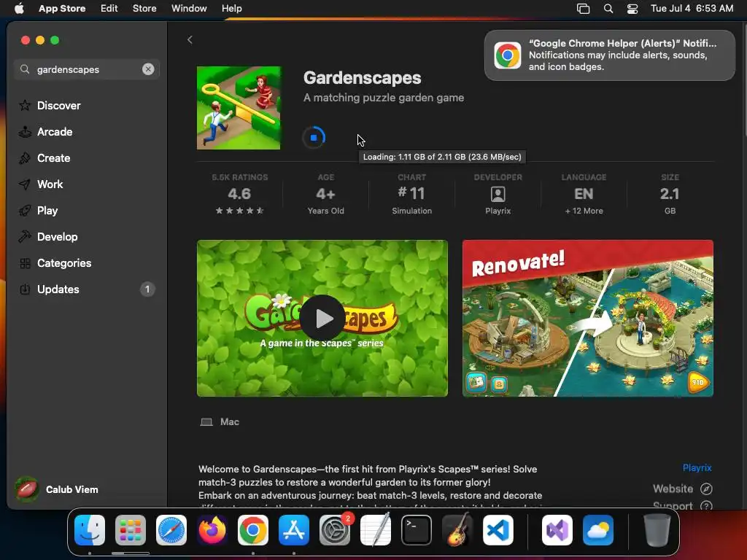747x560 pixels.
Task: Click the #11 Simulation chart rank
Action: [x=411, y=195]
